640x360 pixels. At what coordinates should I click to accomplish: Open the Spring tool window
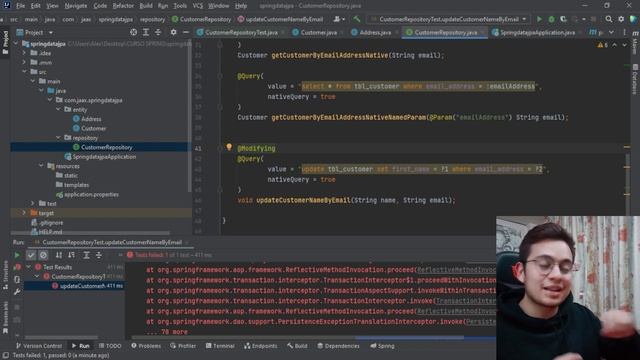[x=382, y=346]
